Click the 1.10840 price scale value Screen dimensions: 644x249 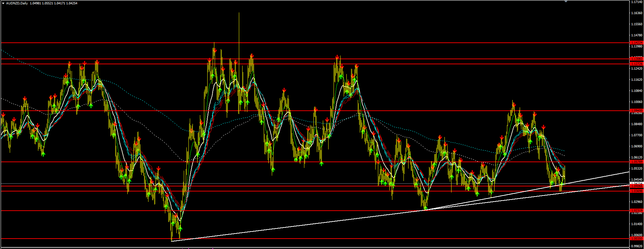click(x=637, y=91)
